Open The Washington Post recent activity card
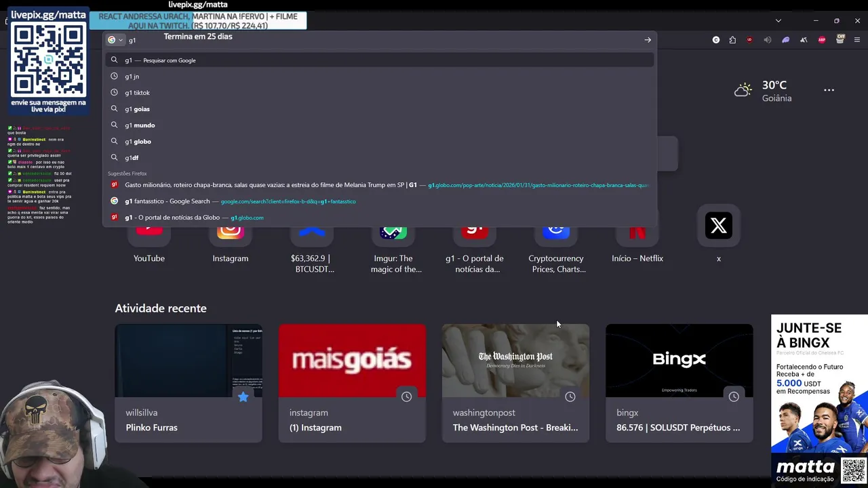 (x=515, y=384)
